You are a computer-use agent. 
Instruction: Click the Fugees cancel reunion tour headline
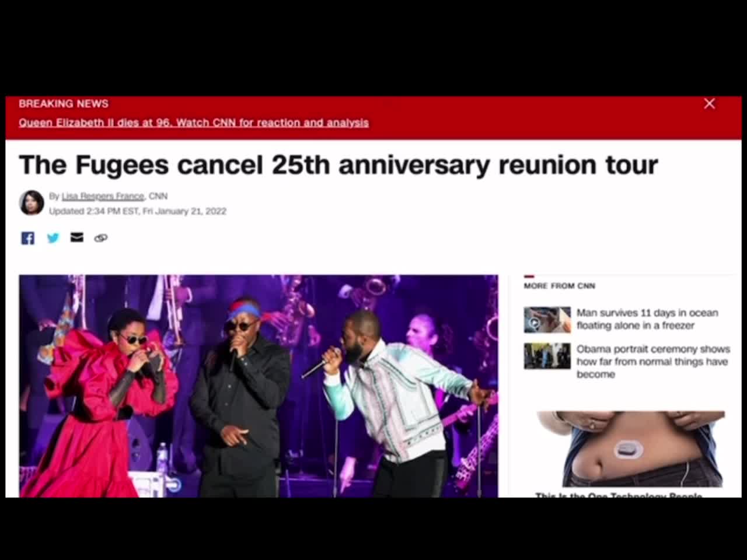pos(338,165)
